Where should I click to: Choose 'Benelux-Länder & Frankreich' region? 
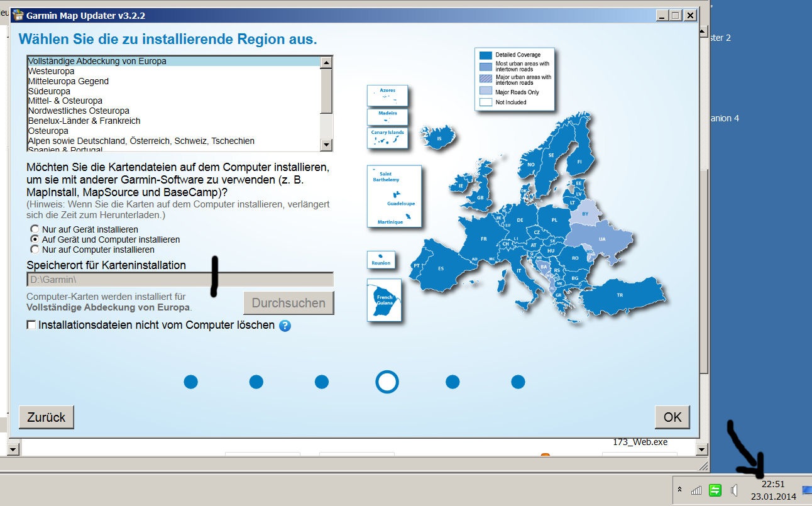pos(84,121)
